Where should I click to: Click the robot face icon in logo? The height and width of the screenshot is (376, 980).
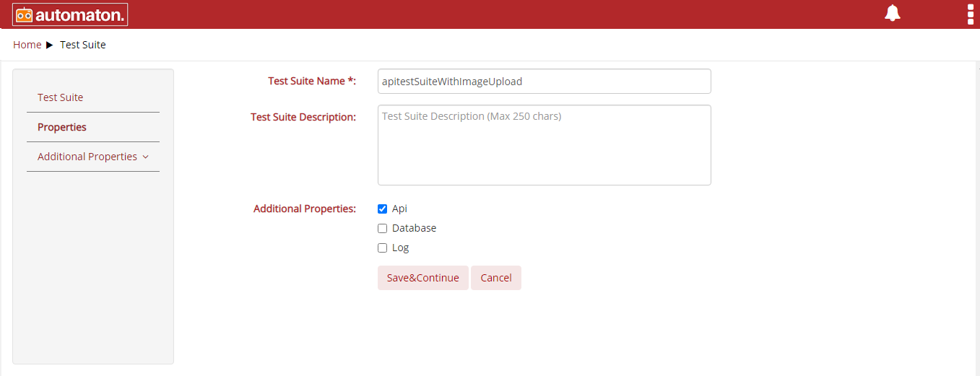point(24,14)
